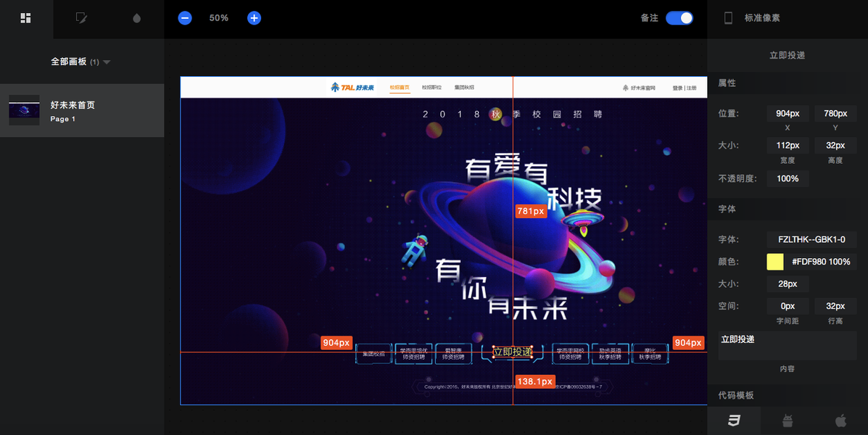This screenshot has height=435, width=868.
Task: Select the 有爱有科技 slogan text
Action: click(x=532, y=181)
